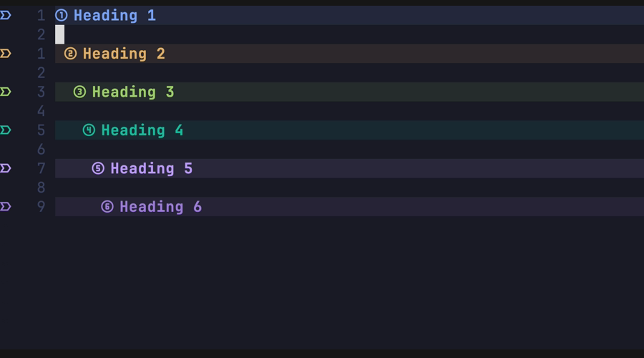Click the circled 6 icon before Heading 6

pyautogui.click(x=107, y=207)
